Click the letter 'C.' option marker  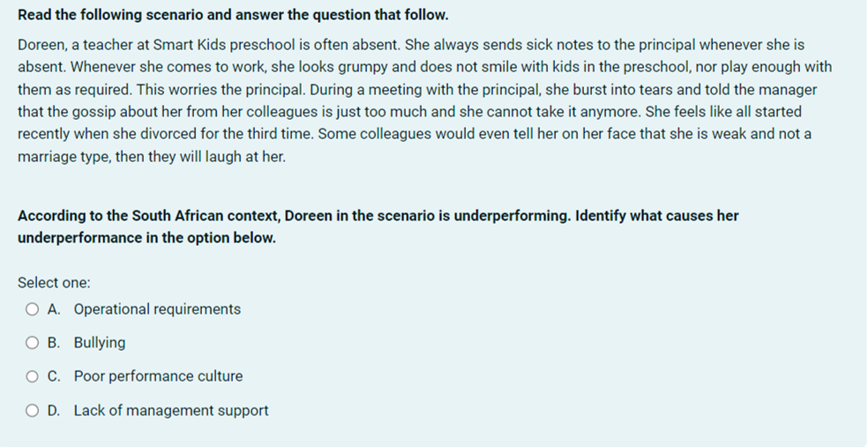coord(54,376)
